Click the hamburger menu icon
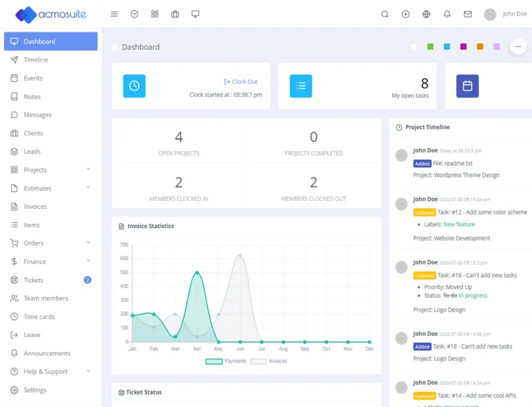 [114, 14]
